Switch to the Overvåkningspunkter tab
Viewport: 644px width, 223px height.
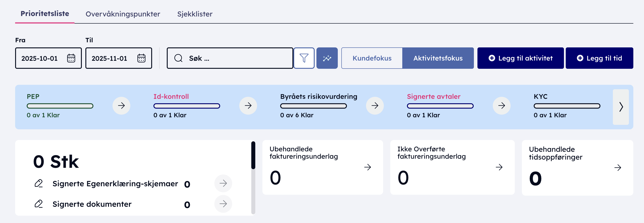[x=123, y=14]
